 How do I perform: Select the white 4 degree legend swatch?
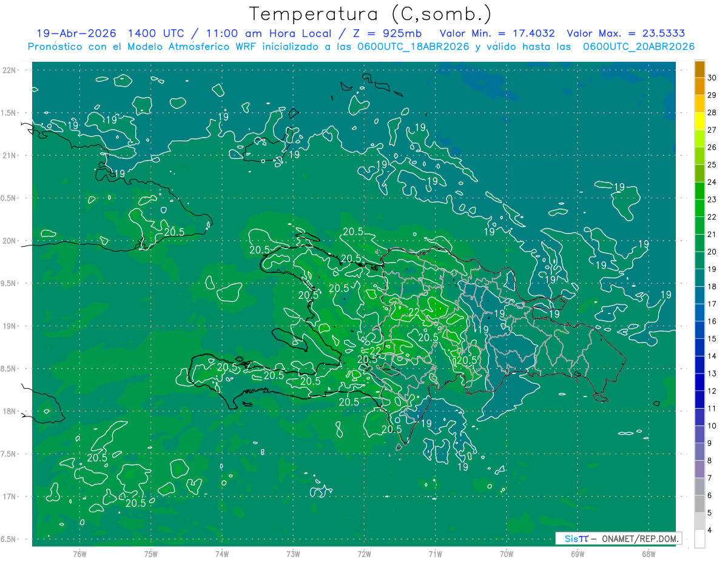699,539
